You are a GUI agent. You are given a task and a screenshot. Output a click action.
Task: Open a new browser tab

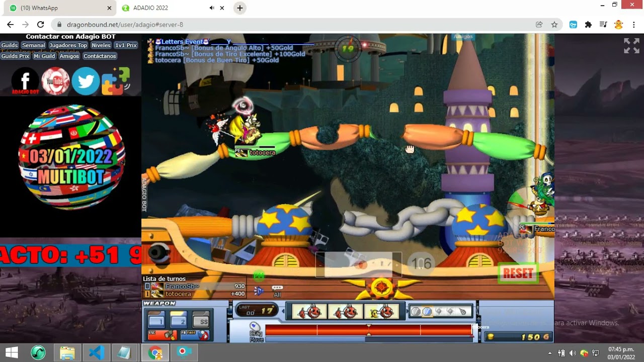(x=240, y=8)
